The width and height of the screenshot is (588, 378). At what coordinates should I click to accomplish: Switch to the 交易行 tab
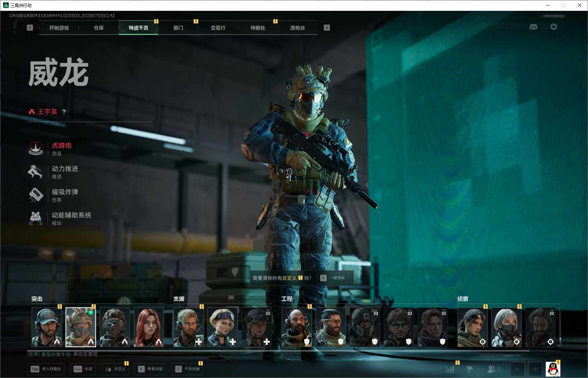(x=218, y=28)
